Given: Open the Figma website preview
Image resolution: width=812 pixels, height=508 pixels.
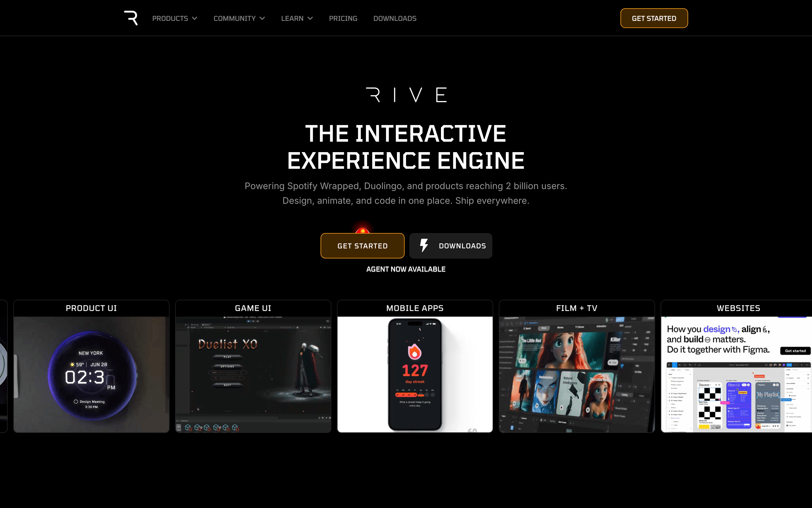Looking at the screenshot, I should (736, 374).
